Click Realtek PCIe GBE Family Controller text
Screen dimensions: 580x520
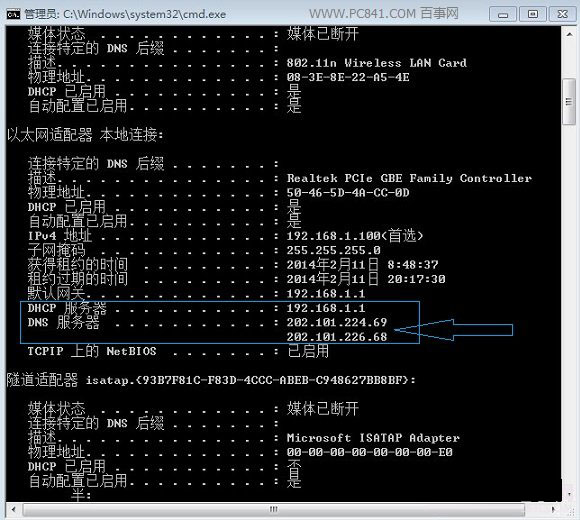point(409,178)
